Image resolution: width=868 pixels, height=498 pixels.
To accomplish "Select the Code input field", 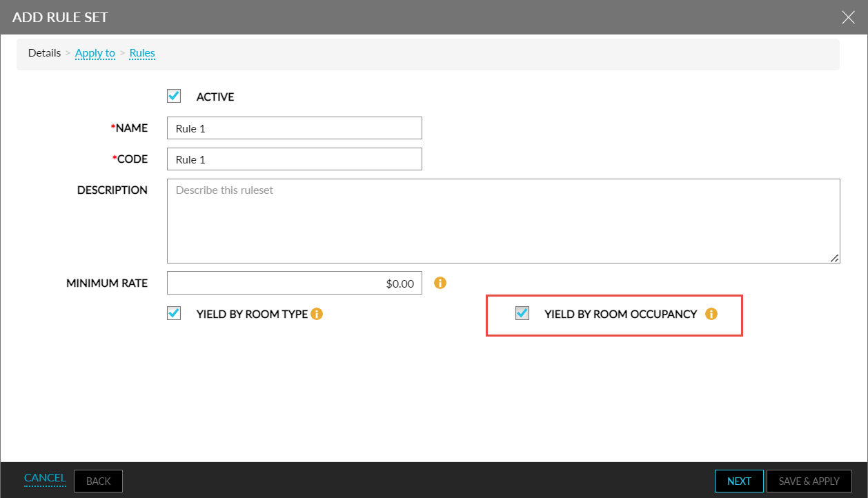I will 294,159.
